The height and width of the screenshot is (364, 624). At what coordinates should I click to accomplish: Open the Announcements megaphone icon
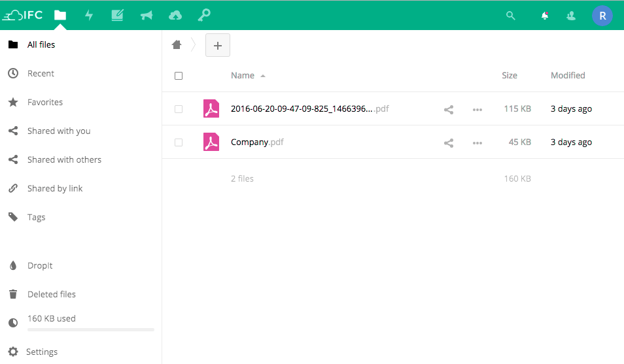point(147,15)
